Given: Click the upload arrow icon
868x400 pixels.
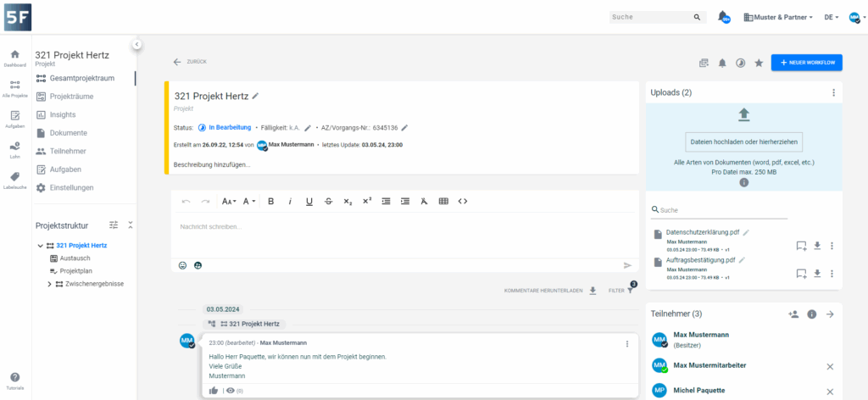Looking at the screenshot, I should [x=743, y=114].
